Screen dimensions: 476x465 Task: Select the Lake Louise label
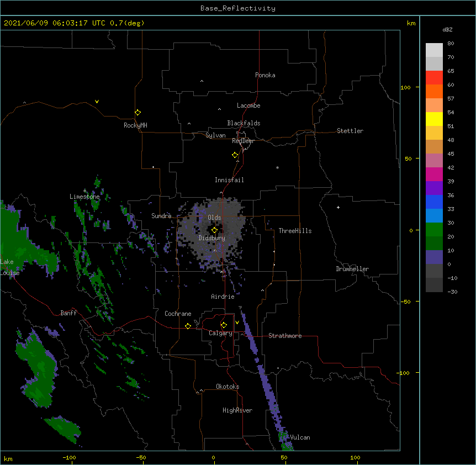pyautogui.click(x=9, y=267)
